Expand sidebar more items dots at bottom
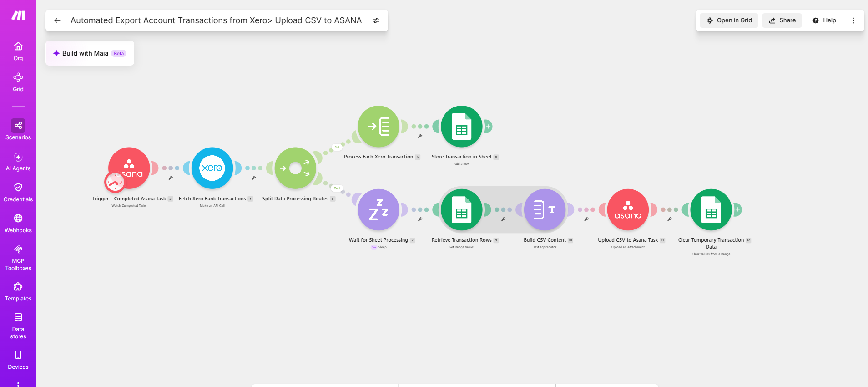The image size is (868, 387). 18,384
